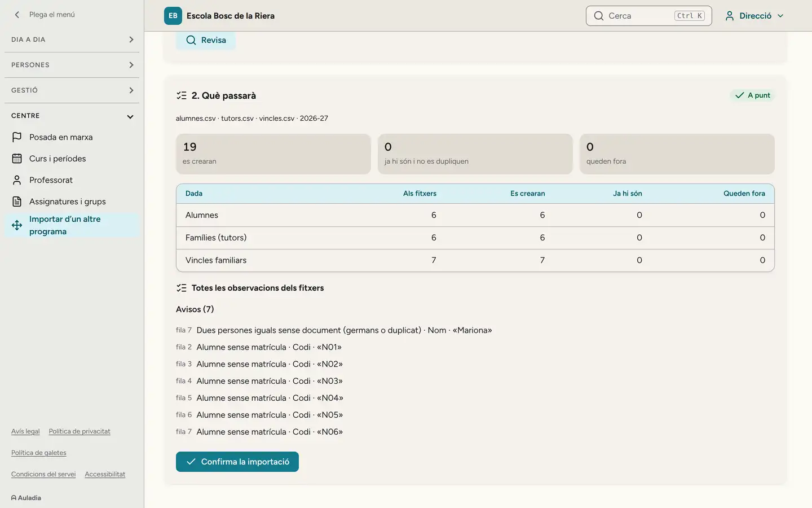Click the person icon beside Professorat

point(17,180)
